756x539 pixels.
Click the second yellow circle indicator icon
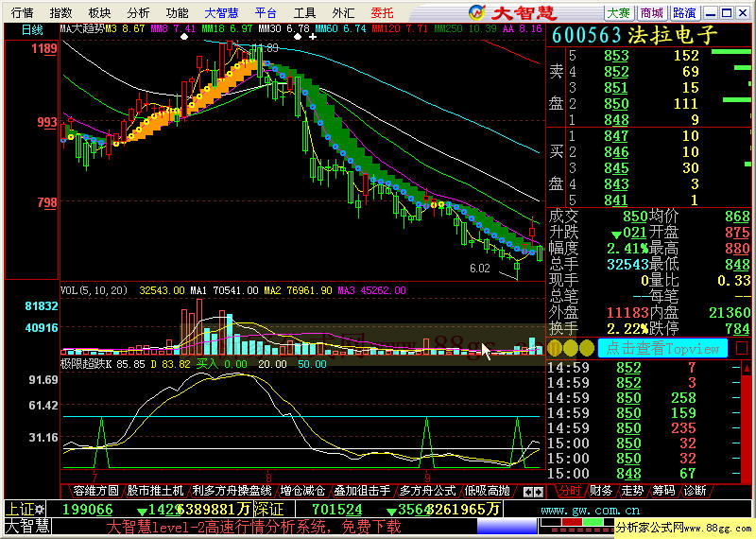pyautogui.click(x=571, y=348)
